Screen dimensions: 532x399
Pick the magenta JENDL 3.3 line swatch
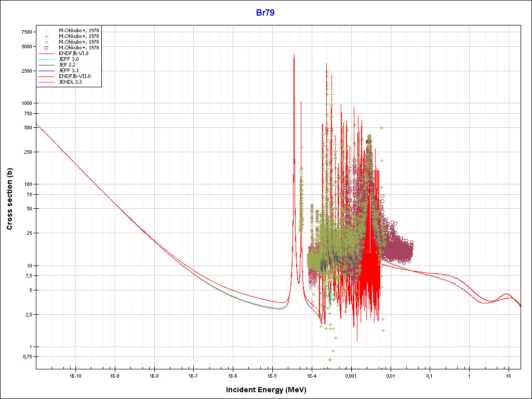pyautogui.click(x=47, y=82)
